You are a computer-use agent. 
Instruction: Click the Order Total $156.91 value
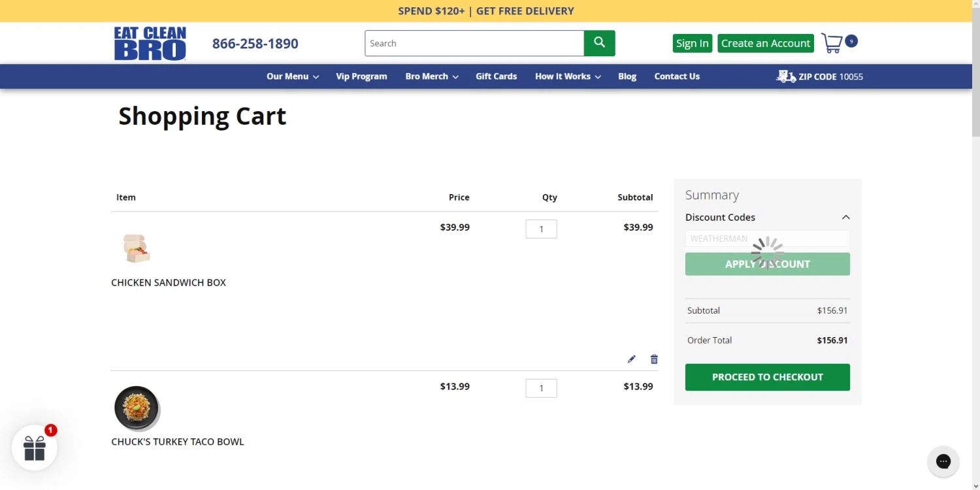coord(832,340)
